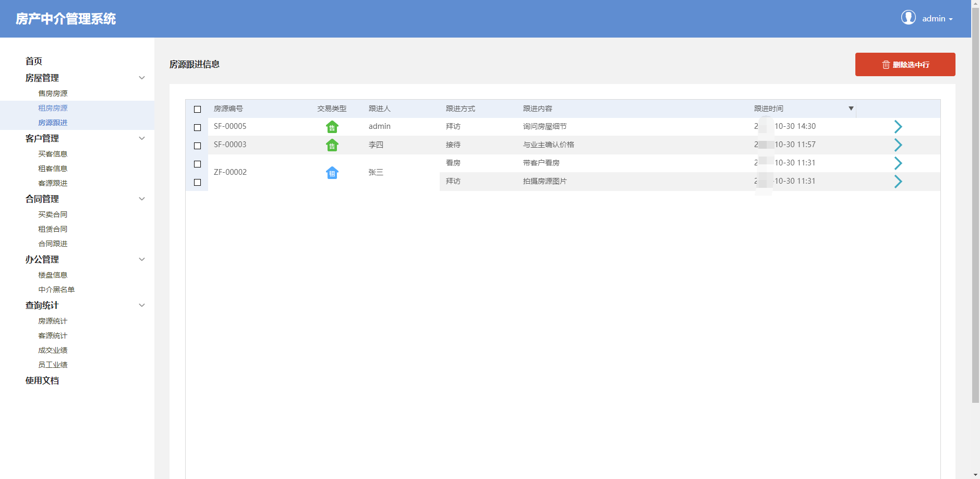
Task: Open details arrow for the SF-00003 row
Action: [x=898, y=145]
